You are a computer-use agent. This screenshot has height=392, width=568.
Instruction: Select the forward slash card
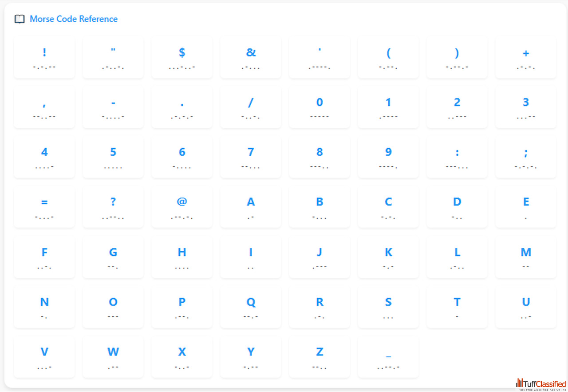(x=251, y=107)
